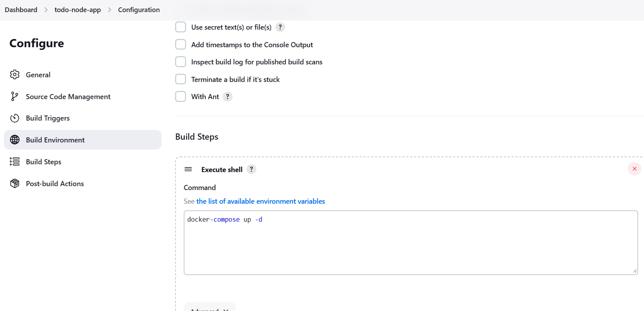This screenshot has width=644, height=311.
Task: Click the Source Code Management branch icon
Action: coord(15,96)
